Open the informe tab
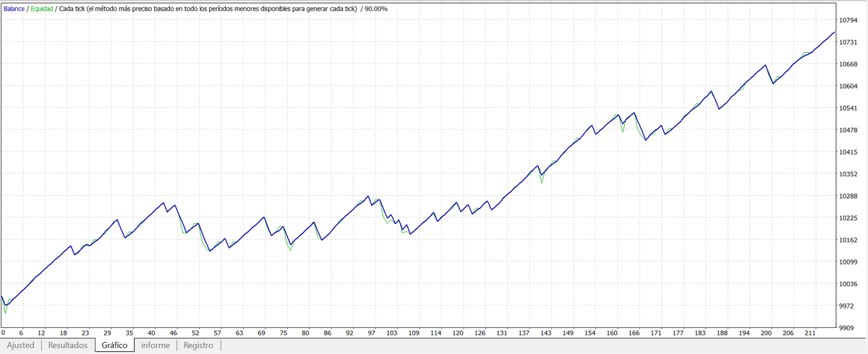The width and height of the screenshot is (868, 354). pyautogui.click(x=156, y=345)
